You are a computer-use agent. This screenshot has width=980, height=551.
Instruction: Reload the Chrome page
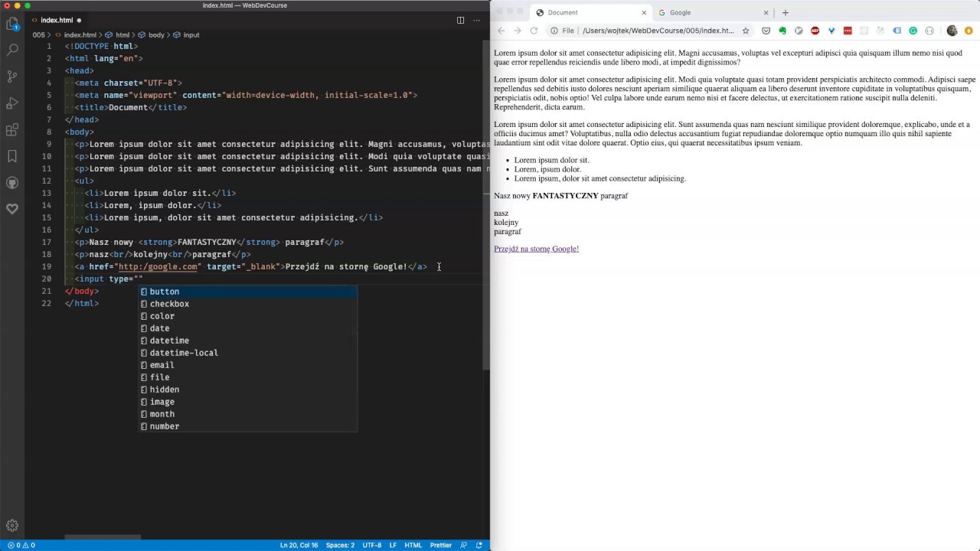coord(534,31)
